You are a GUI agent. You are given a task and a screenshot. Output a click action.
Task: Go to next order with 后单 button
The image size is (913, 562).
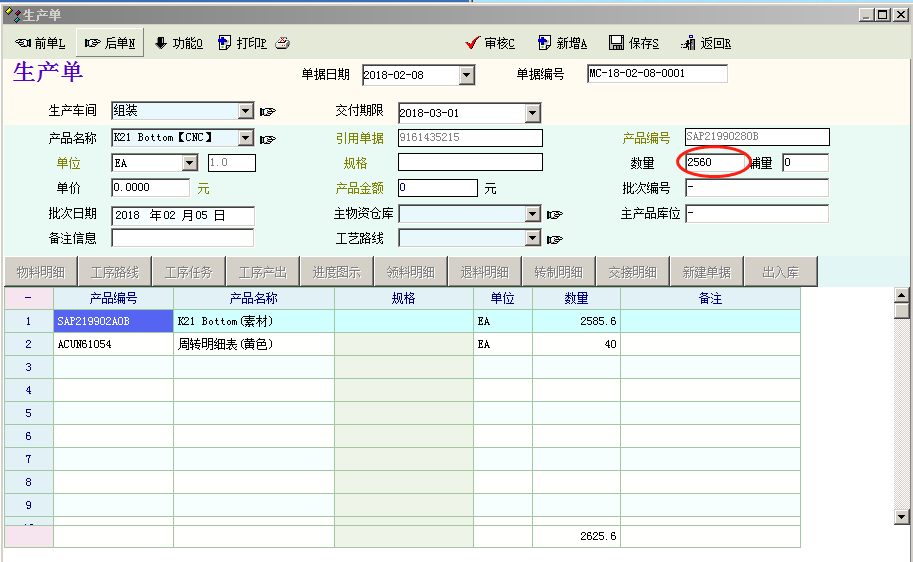(x=111, y=43)
